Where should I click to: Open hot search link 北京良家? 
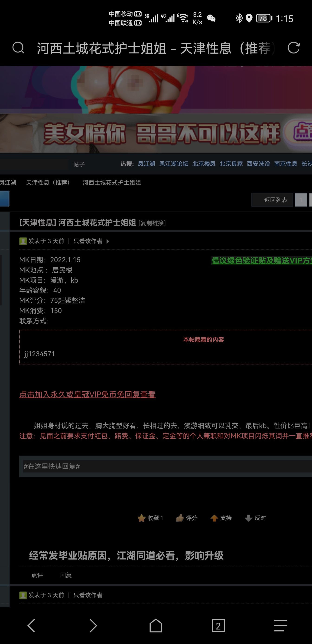pyautogui.click(x=231, y=164)
